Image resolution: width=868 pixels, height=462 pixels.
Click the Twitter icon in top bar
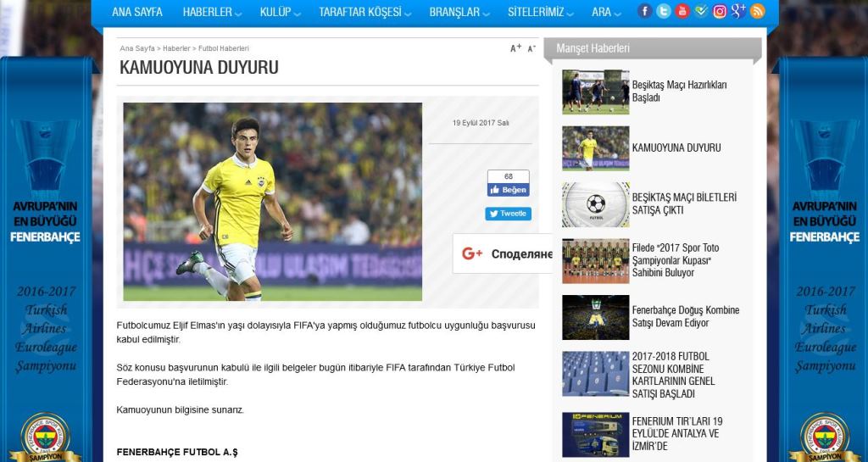(x=664, y=11)
